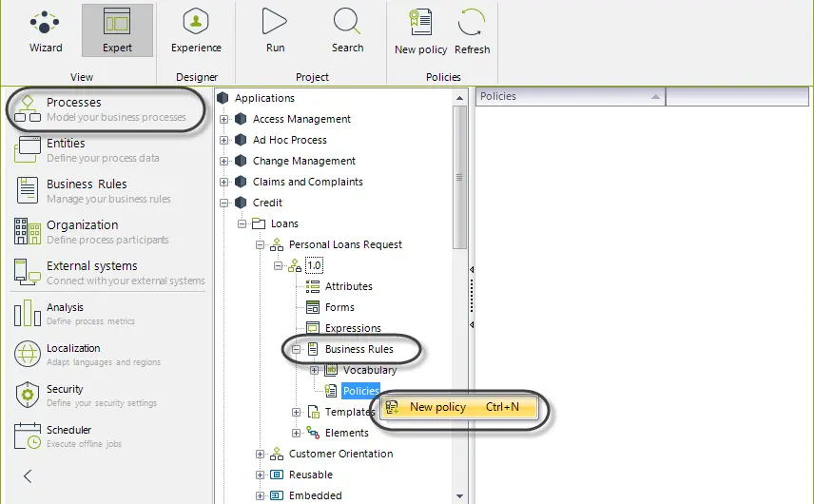This screenshot has width=814, height=504.
Task: Expand the Access Management application
Action: coord(223,120)
